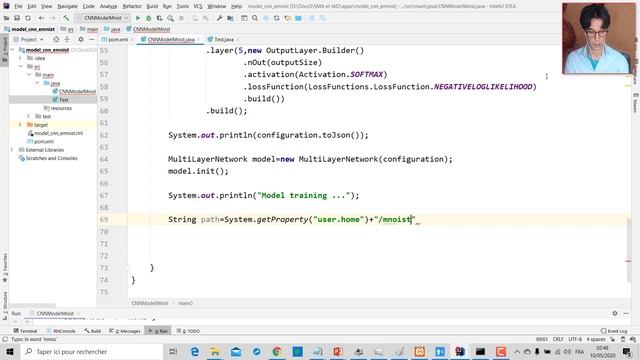Open the TODO tool window
The image size is (640, 360).
click(188, 331)
